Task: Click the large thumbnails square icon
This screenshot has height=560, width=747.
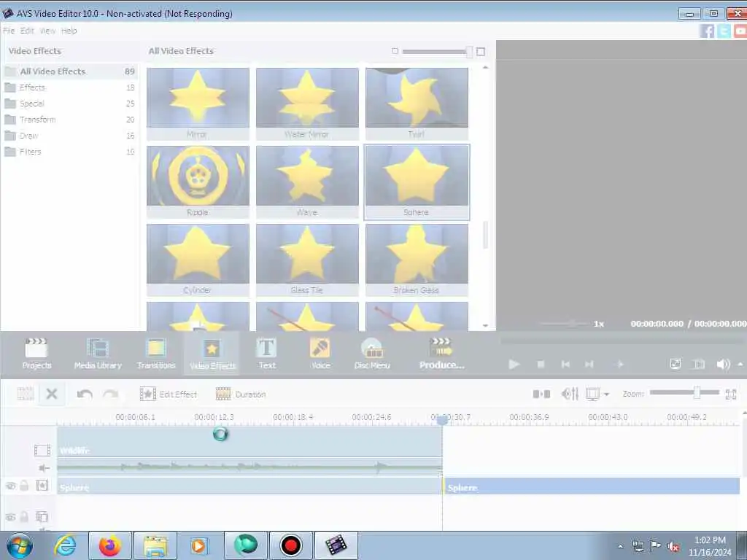Action: click(x=481, y=52)
